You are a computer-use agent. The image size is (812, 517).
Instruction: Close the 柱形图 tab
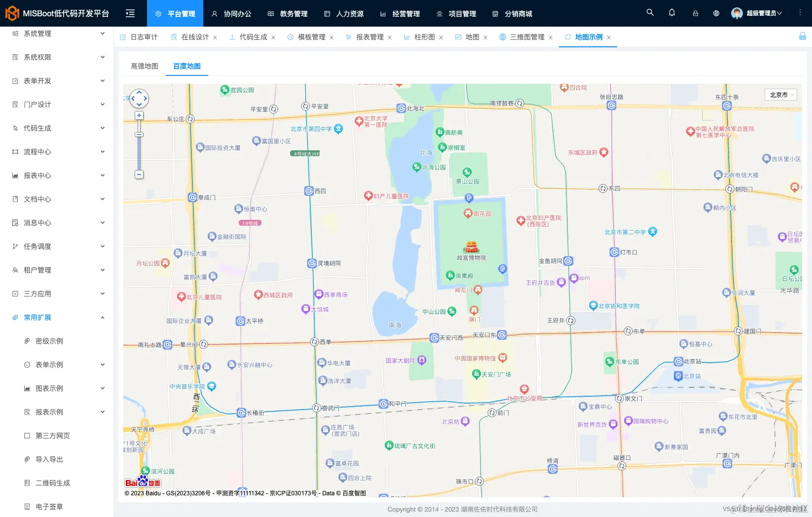click(441, 37)
